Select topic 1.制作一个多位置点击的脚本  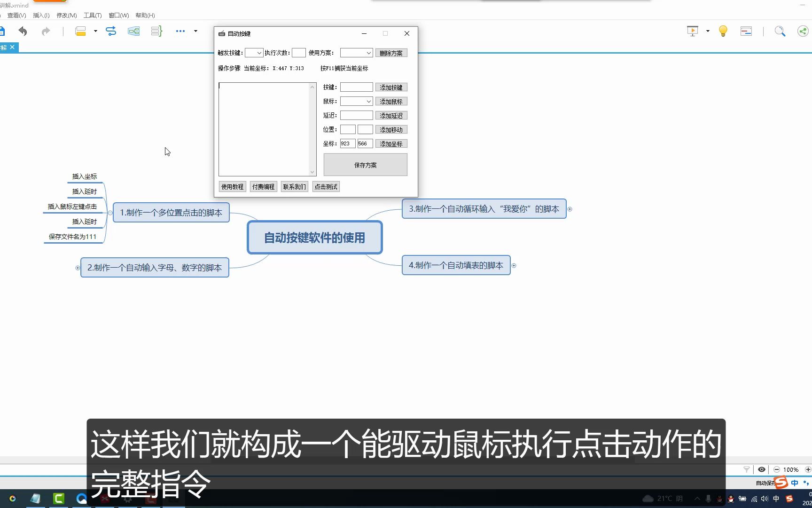171,213
